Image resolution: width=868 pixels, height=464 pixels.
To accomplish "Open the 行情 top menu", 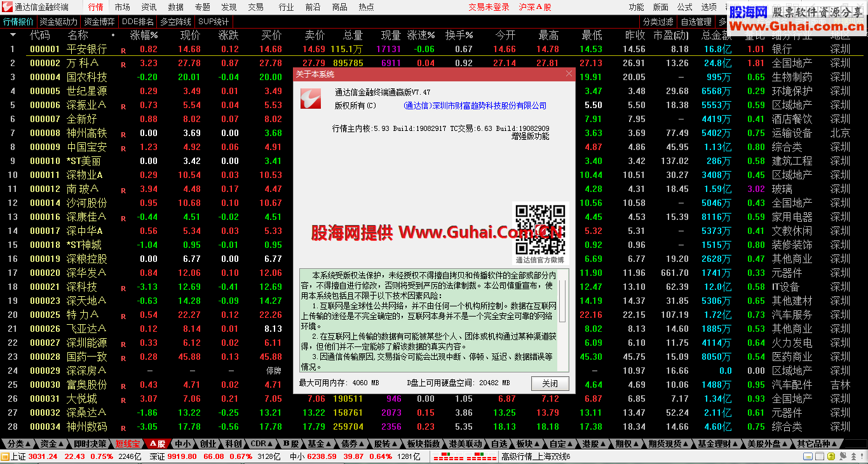I will coord(96,7).
